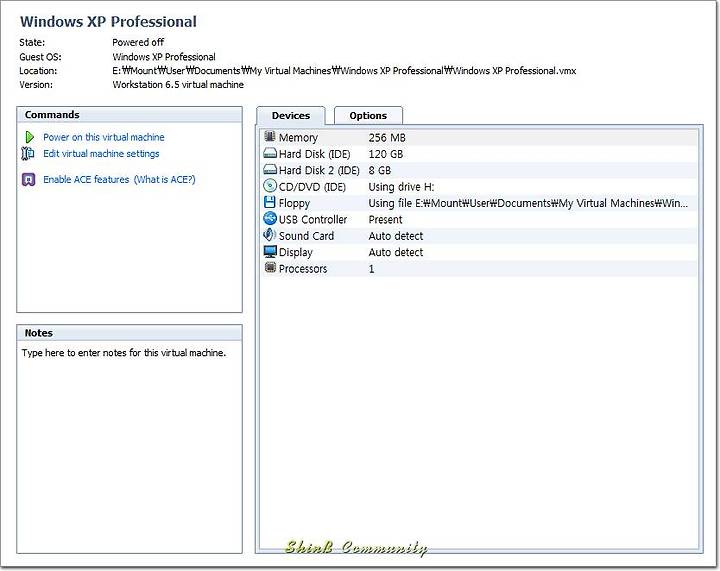Click the Processors count value 1

point(371,269)
